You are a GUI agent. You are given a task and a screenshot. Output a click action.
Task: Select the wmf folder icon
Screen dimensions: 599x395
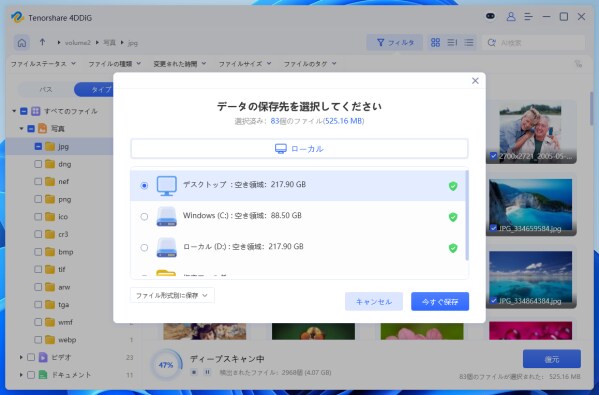point(50,322)
